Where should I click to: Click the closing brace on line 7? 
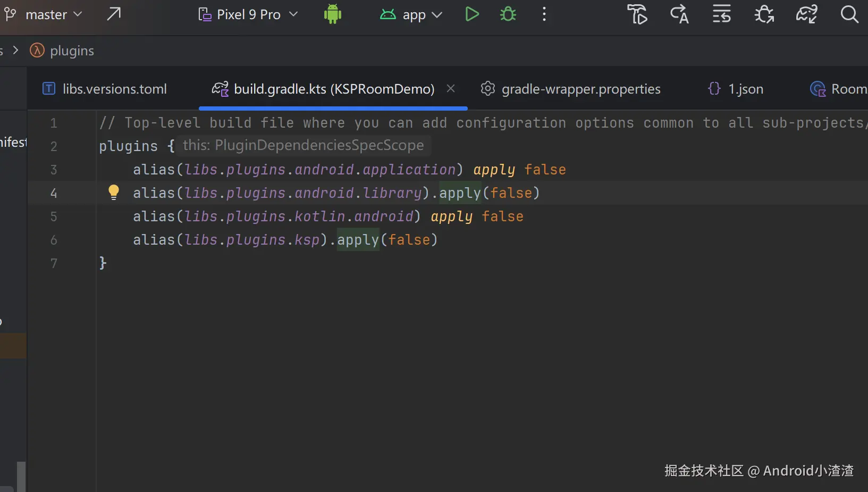click(x=103, y=263)
